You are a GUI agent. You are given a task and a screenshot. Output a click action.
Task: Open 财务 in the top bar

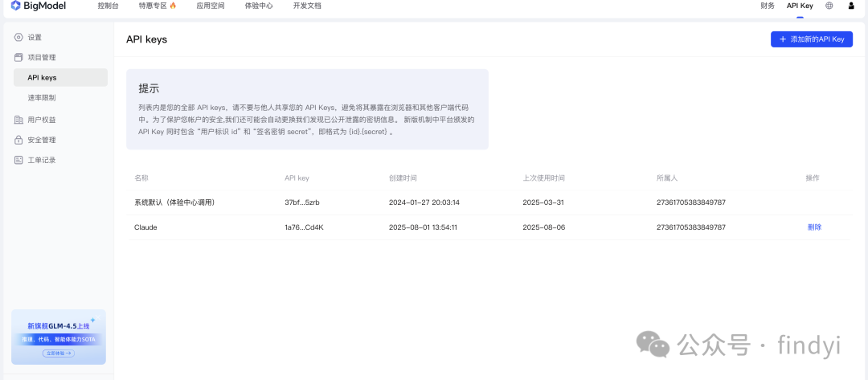(x=768, y=6)
